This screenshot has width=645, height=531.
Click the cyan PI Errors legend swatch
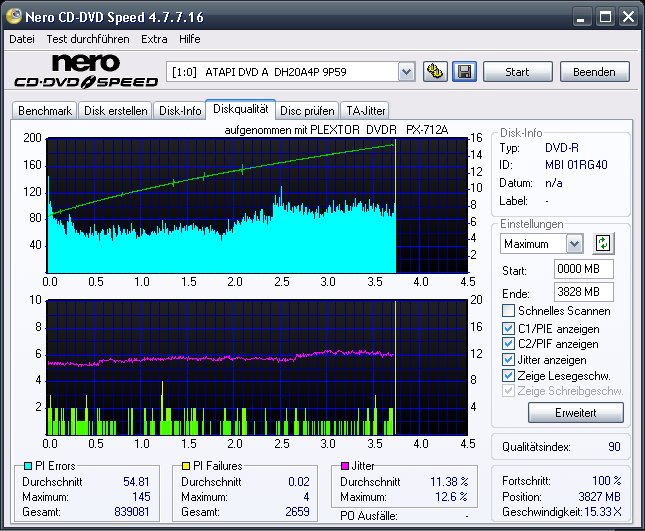pos(28,466)
